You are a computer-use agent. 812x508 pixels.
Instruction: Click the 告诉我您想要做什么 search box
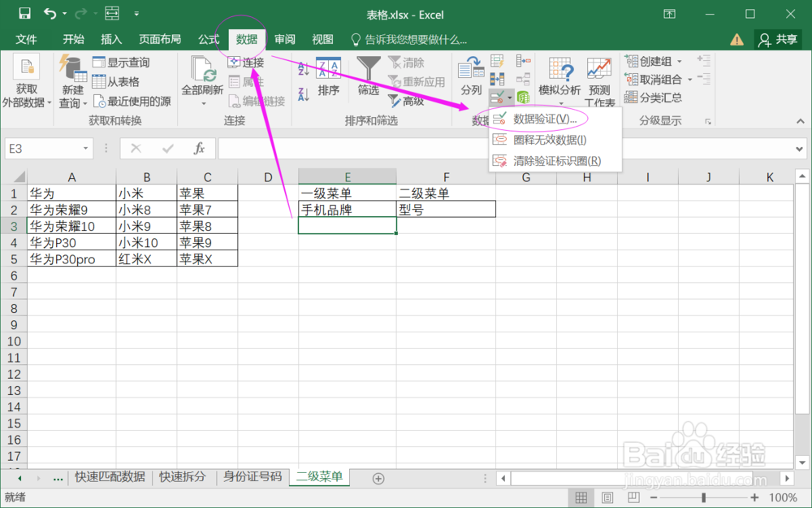[409, 39]
